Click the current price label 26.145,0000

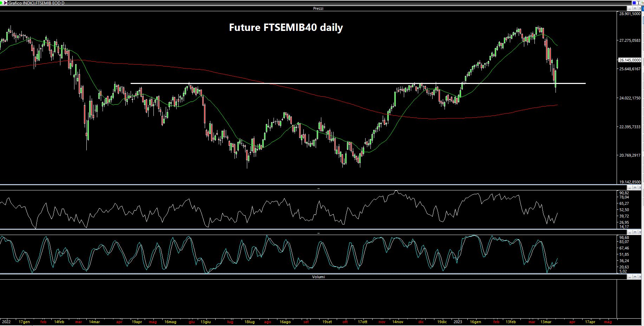click(x=629, y=60)
